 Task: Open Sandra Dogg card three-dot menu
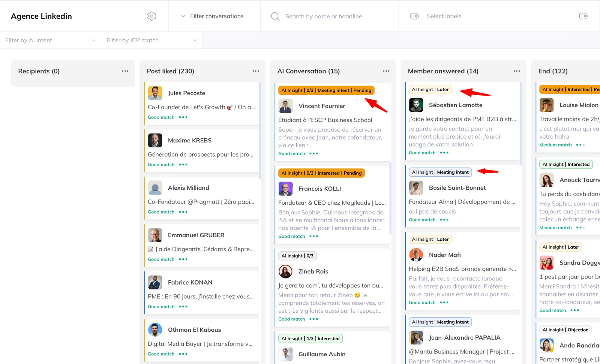pyautogui.click(x=574, y=310)
